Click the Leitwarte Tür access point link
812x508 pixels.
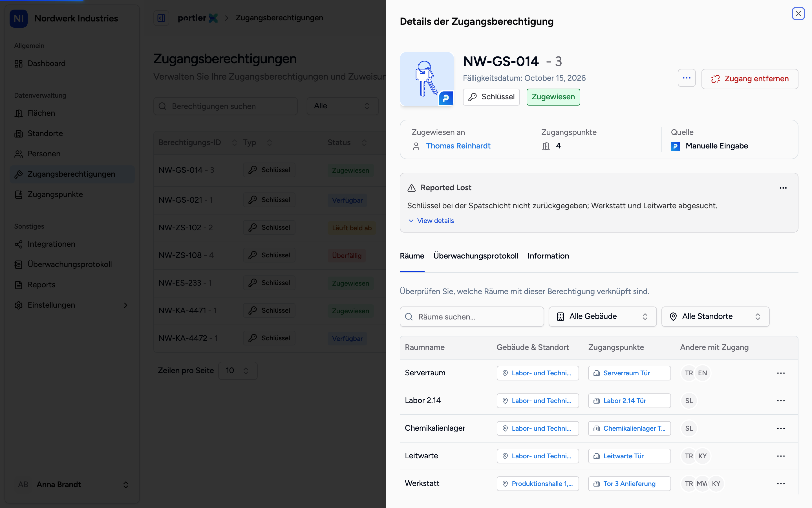point(630,456)
